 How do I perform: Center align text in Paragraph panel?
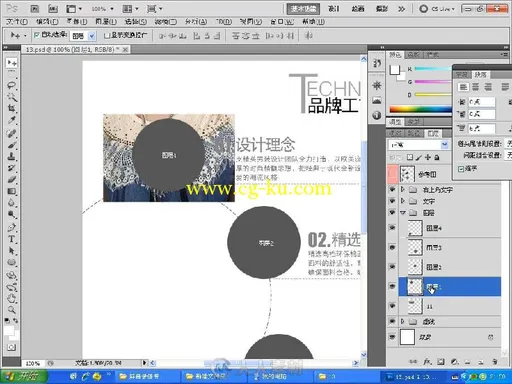(476, 87)
